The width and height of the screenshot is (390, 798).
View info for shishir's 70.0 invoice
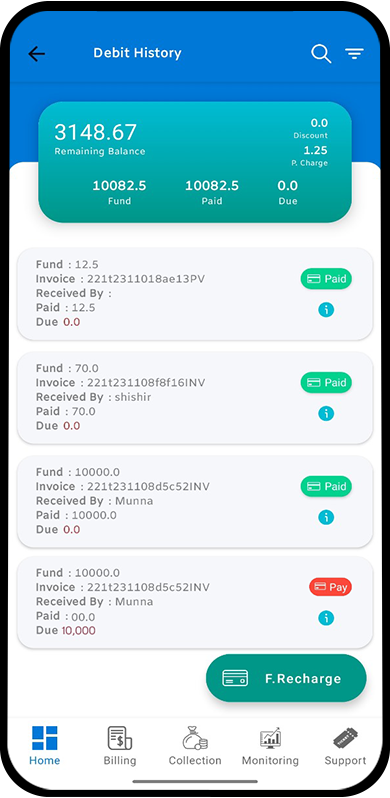(326, 413)
